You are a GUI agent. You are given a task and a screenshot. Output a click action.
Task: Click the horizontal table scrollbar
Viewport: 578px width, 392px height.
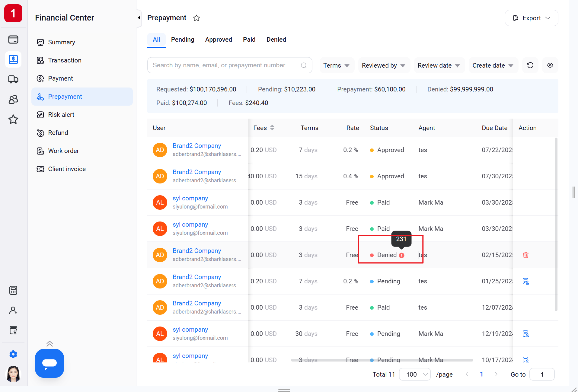pos(382,360)
